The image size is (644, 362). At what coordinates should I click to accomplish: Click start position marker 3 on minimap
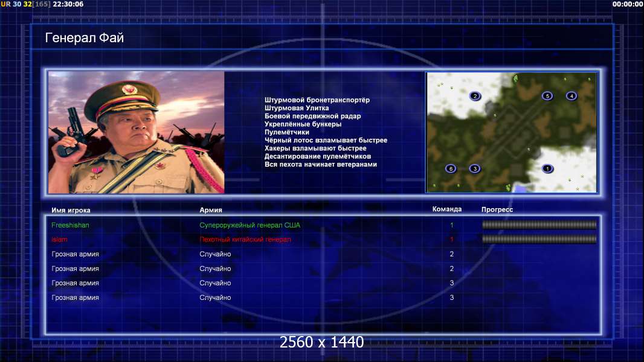(475, 168)
